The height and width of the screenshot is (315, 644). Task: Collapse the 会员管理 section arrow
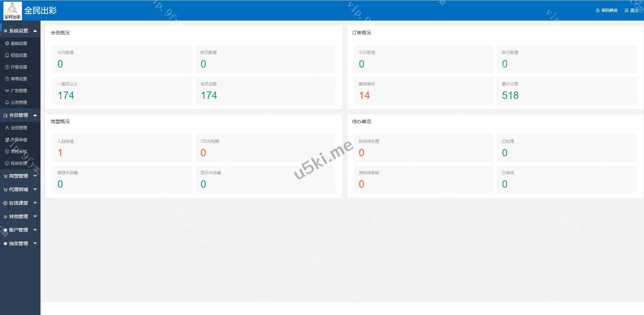click(35, 115)
